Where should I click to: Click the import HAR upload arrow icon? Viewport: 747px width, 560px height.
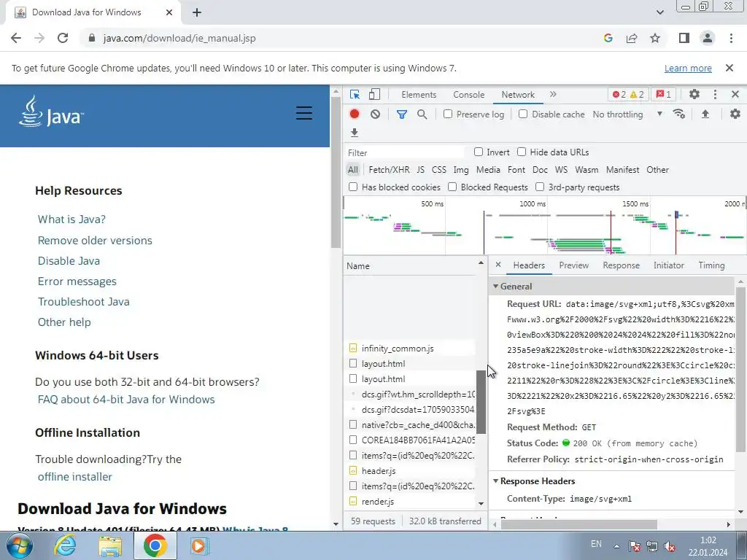pyautogui.click(x=705, y=114)
